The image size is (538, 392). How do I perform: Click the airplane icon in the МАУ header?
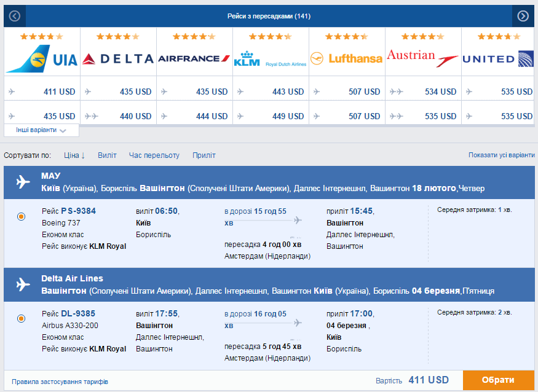(23, 182)
